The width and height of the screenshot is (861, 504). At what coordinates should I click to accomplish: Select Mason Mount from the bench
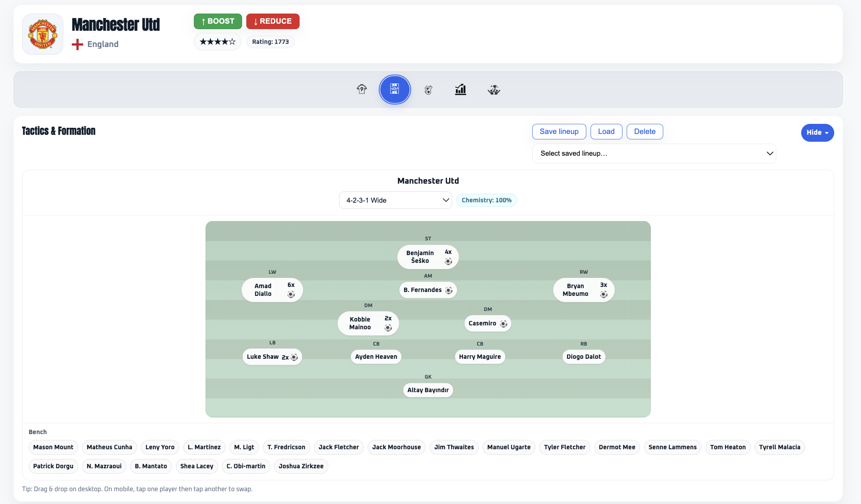(53, 447)
